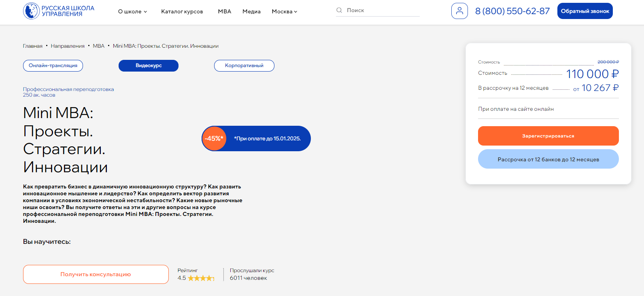Screen dimensions: 644x296
Task: Click the 250 ак. часов text
Action: (x=39, y=95)
